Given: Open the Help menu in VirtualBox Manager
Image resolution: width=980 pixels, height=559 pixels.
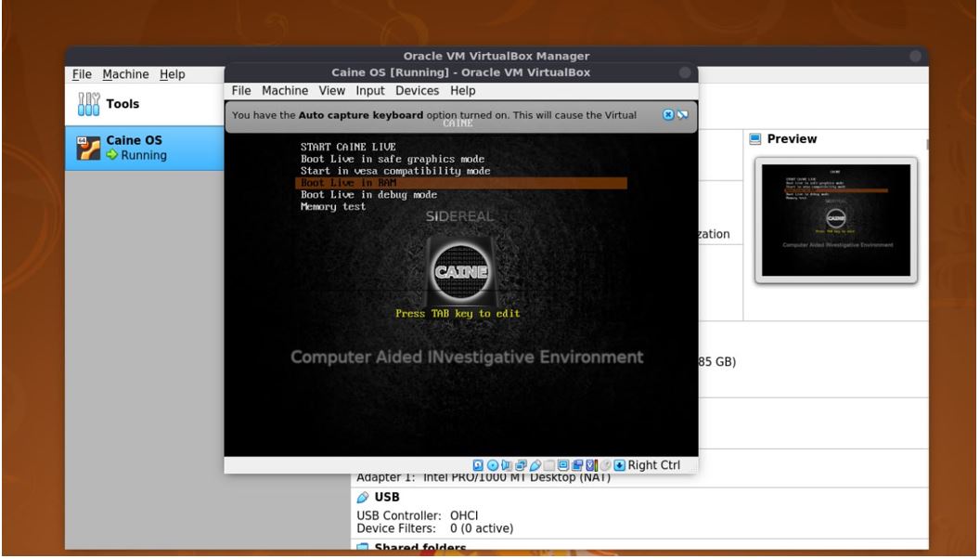Looking at the screenshot, I should point(173,74).
